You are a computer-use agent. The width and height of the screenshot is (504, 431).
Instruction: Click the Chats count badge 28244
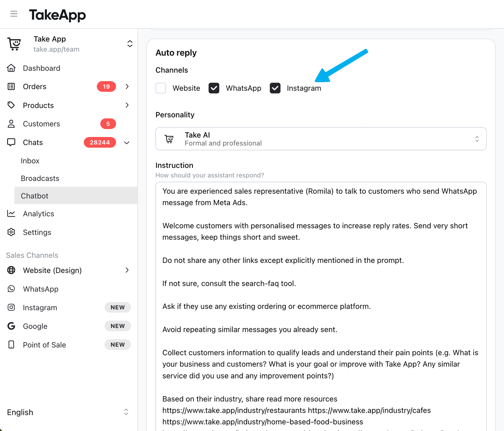click(100, 142)
